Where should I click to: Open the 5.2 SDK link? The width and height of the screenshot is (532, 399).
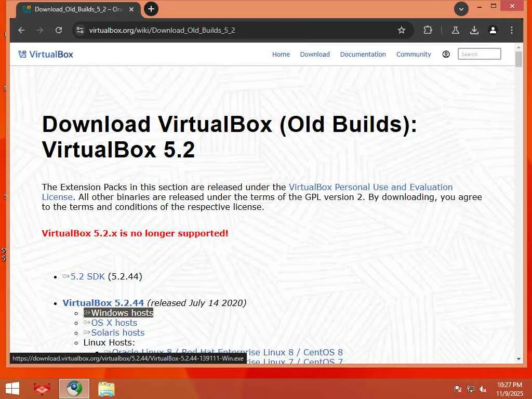click(x=87, y=276)
